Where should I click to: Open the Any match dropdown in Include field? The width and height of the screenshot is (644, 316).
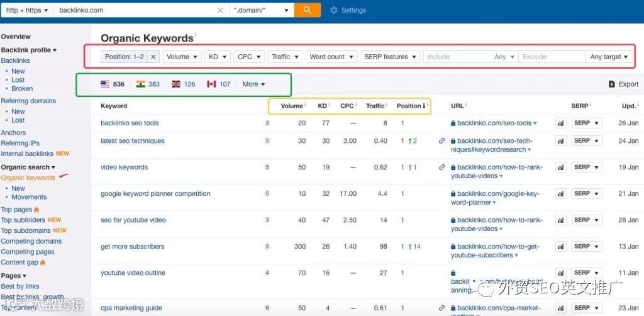(x=504, y=57)
